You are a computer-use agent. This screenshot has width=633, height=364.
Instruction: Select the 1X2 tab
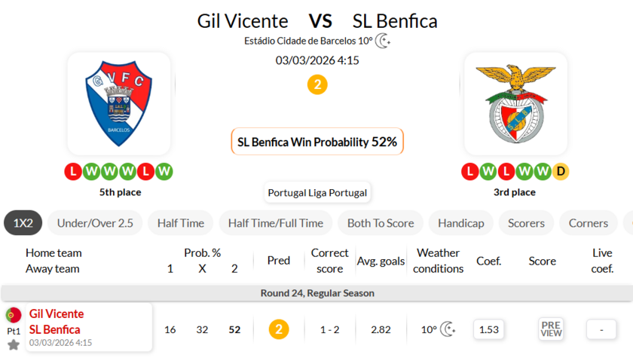click(23, 223)
